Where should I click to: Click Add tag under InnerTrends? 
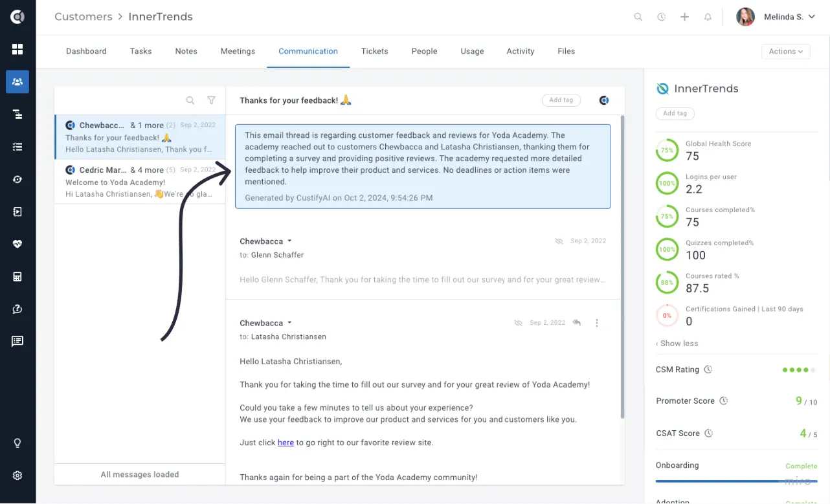(675, 113)
